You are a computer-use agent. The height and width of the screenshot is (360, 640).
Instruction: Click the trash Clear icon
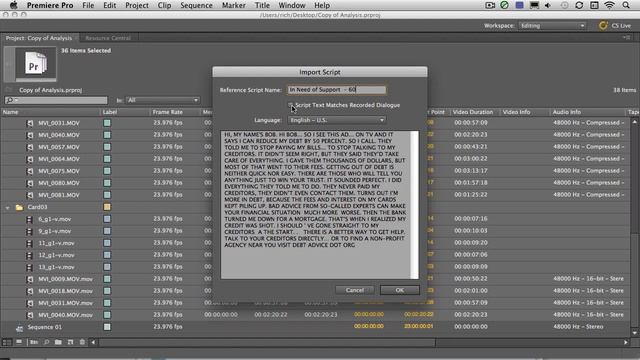click(x=82, y=342)
